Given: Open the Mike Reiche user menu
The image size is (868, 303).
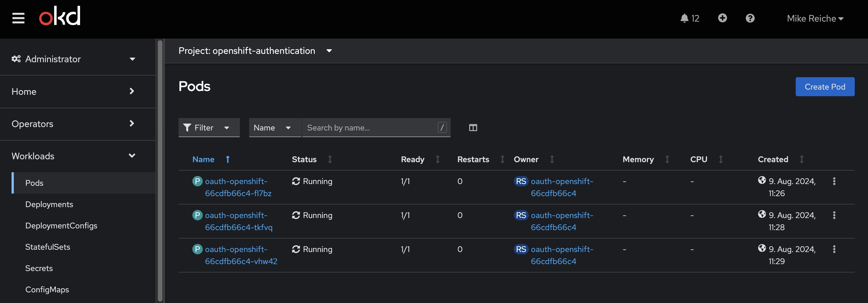Looking at the screenshot, I should pyautogui.click(x=815, y=18).
